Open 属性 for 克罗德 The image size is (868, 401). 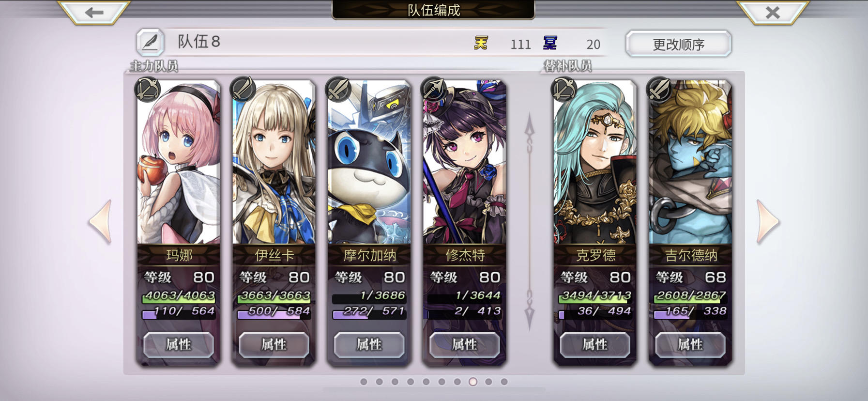click(595, 345)
